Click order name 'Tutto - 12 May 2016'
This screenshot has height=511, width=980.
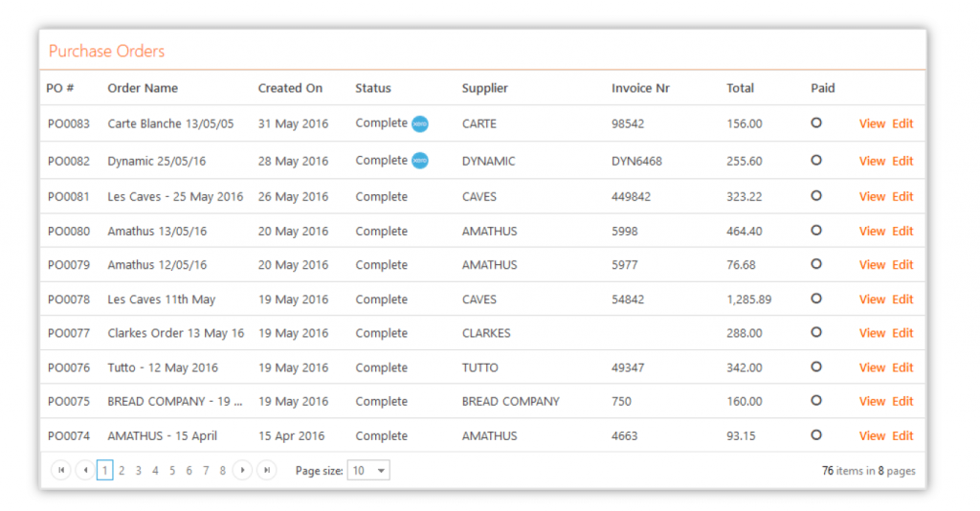(163, 368)
